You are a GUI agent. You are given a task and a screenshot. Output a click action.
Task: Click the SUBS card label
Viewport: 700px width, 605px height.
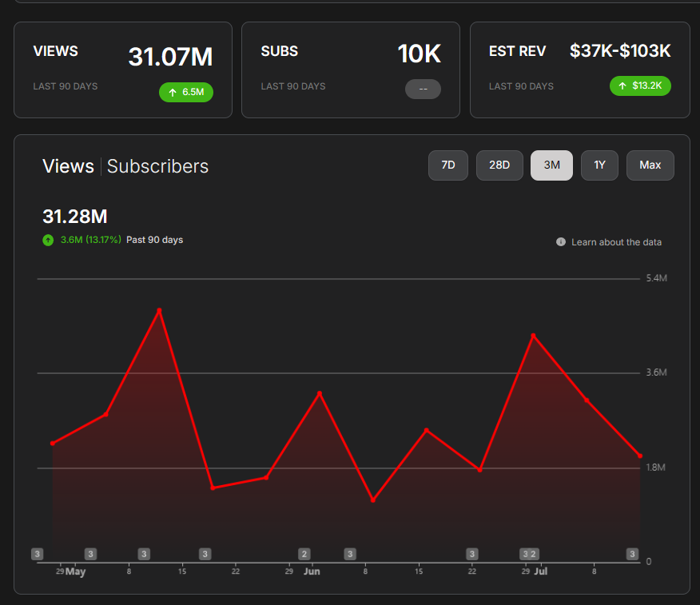pos(280,51)
